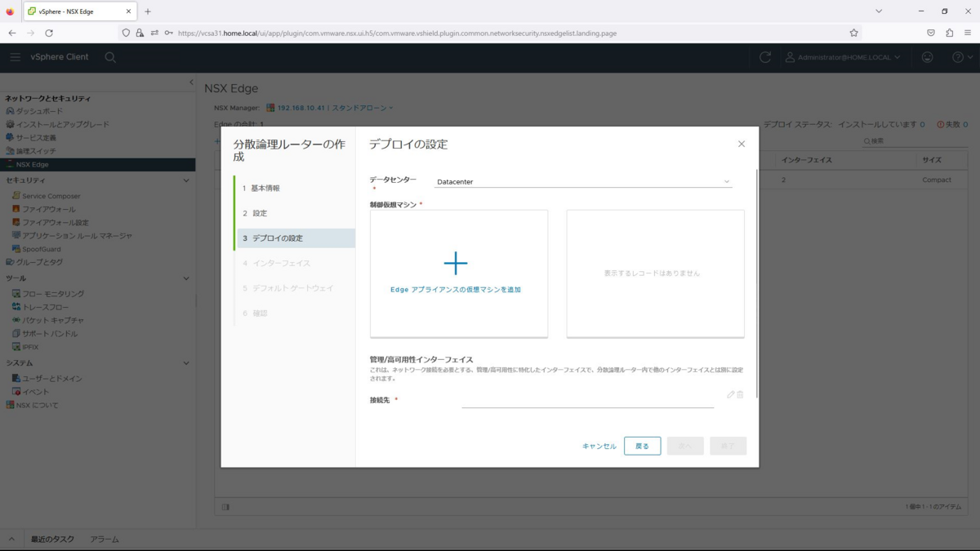980x551 pixels.
Task: Bookmark this page with the star icon
Action: (x=854, y=33)
